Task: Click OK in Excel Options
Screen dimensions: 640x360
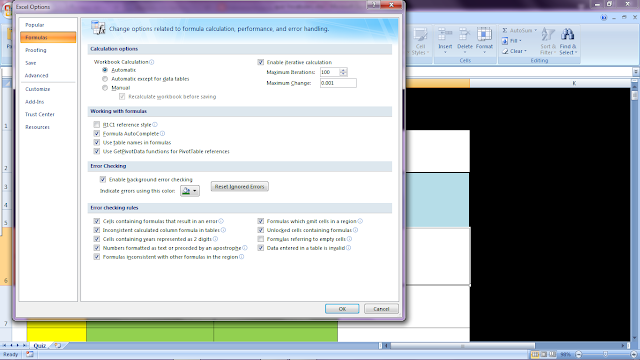Action: [x=342, y=309]
